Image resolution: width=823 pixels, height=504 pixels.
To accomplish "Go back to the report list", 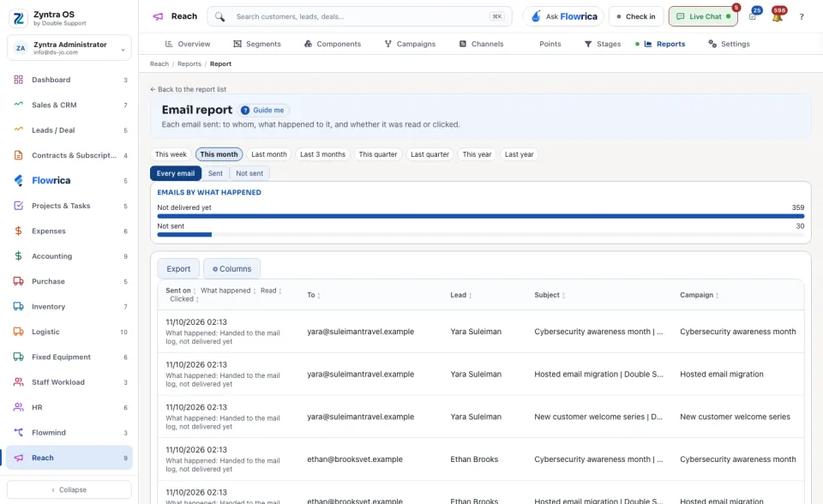I will 188,89.
